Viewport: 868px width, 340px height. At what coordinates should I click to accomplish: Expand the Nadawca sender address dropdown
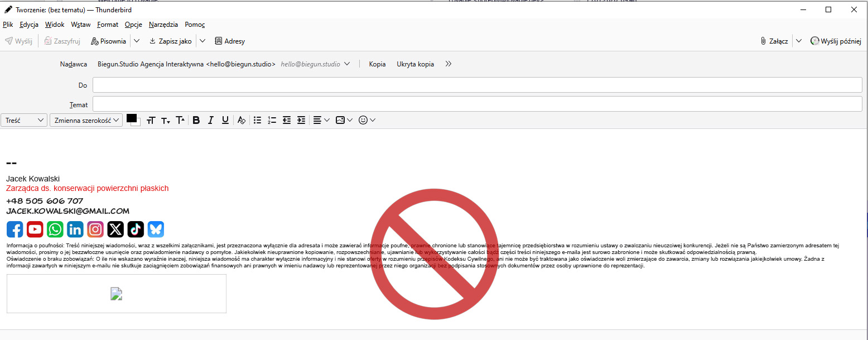tap(347, 64)
